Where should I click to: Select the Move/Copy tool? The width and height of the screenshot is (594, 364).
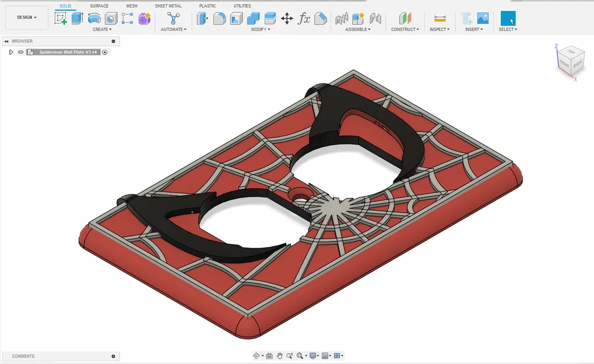pos(287,18)
